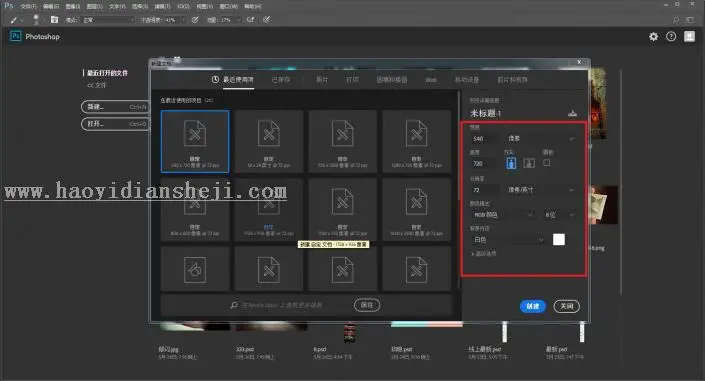Click the height field showing 720
Viewport: 705px width, 381px height.
(485, 164)
